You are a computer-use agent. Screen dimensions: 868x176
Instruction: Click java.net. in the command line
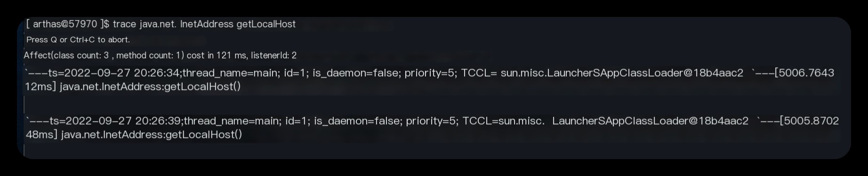pyautogui.click(x=158, y=24)
